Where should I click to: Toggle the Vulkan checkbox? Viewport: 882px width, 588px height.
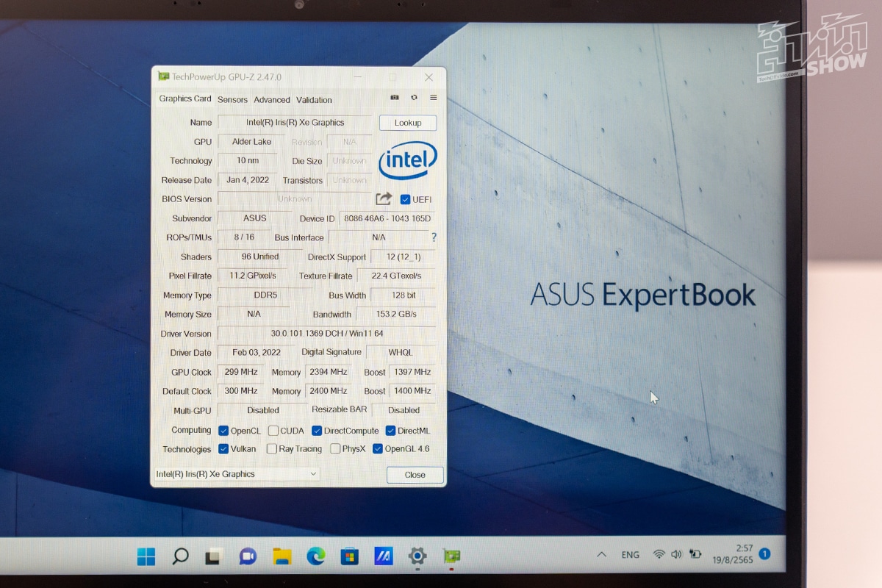click(224, 449)
